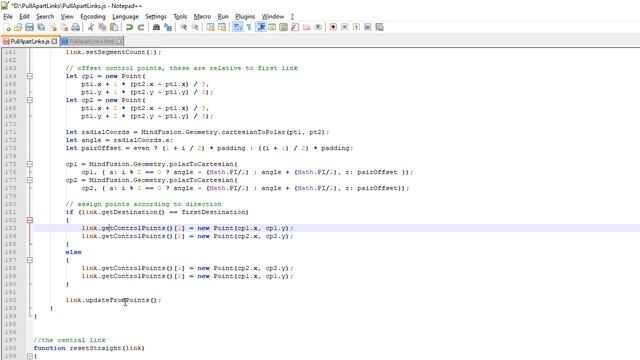Toggle the Folder as Workspace panel icon
640x360 pixels.
(x=306, y=27)
